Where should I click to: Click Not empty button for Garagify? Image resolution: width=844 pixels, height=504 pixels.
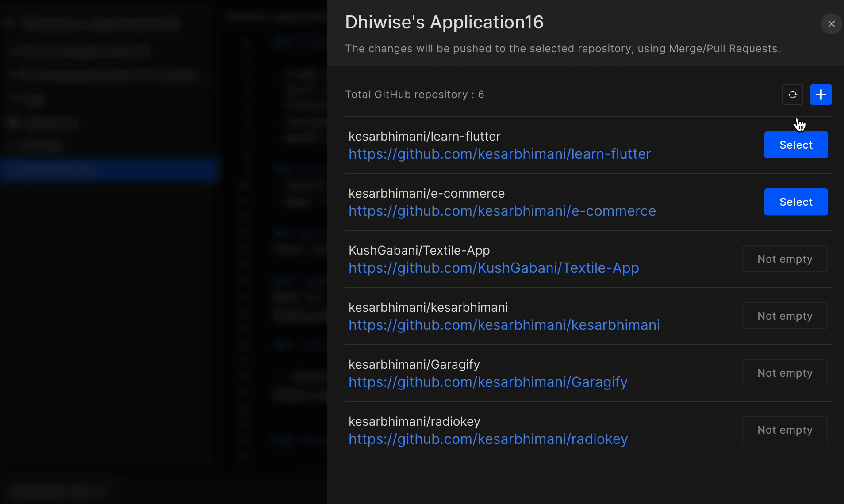[785, 373]
